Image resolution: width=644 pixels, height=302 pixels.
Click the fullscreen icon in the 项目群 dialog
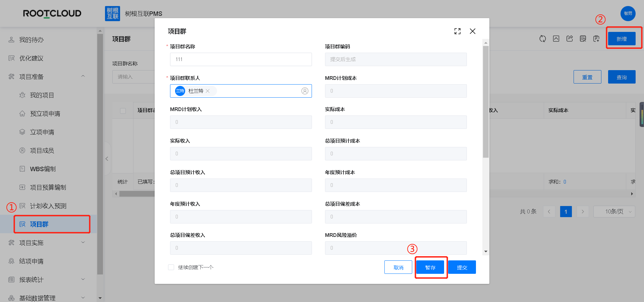point(458,31)
